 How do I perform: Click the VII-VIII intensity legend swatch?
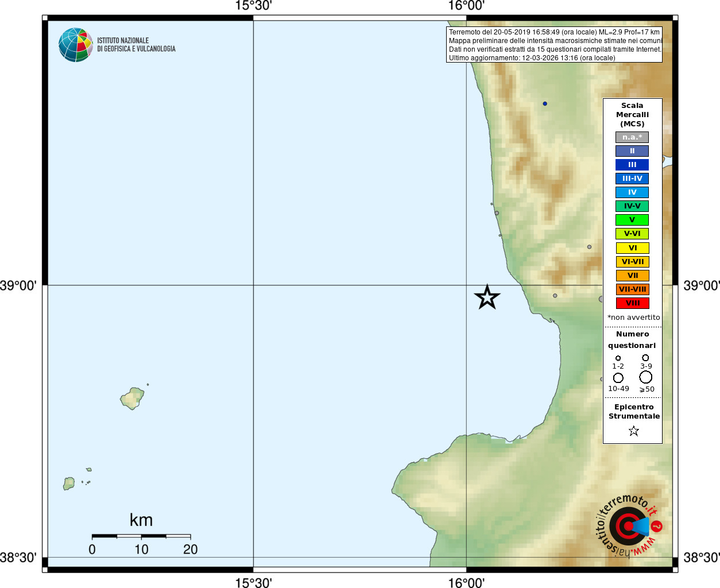(632, 289)
